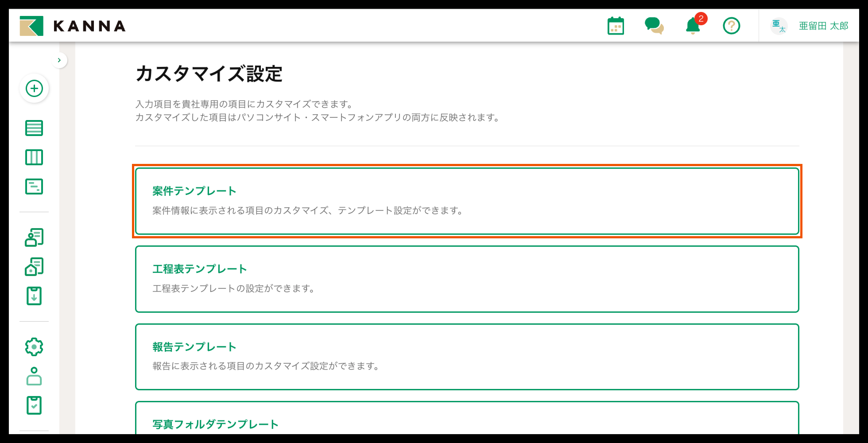Open 案件テンプレート settings card

[x=467, y=201]
